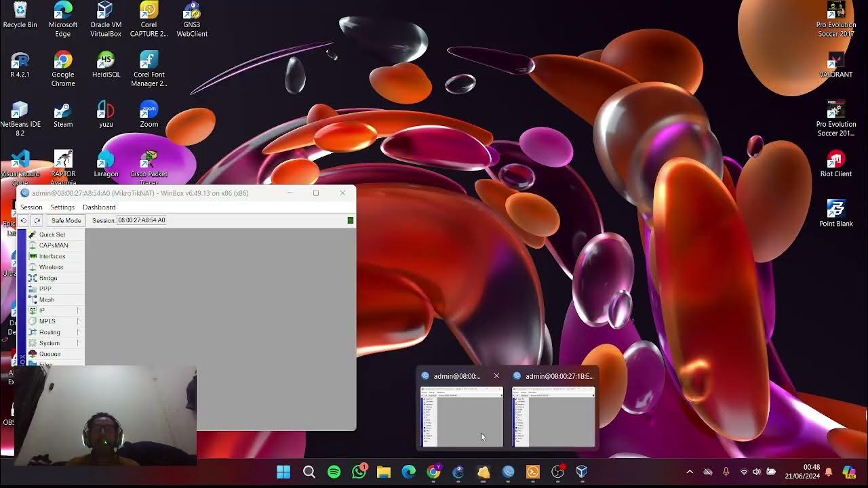Screen dimensions: 868x488
Task: Select the first admin@08:00 WinBox preview thumbnail
Action: pyautogui.click(x=462, y=416)
